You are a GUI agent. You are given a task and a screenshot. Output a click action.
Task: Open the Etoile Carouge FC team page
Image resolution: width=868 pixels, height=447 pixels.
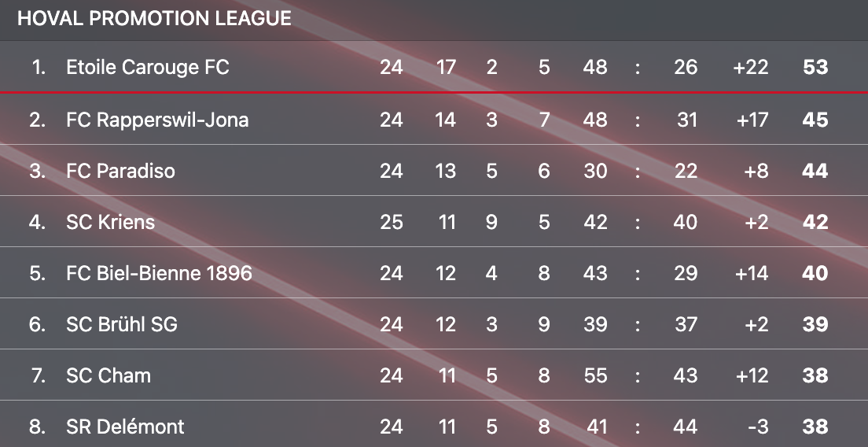tap(148, 68)
